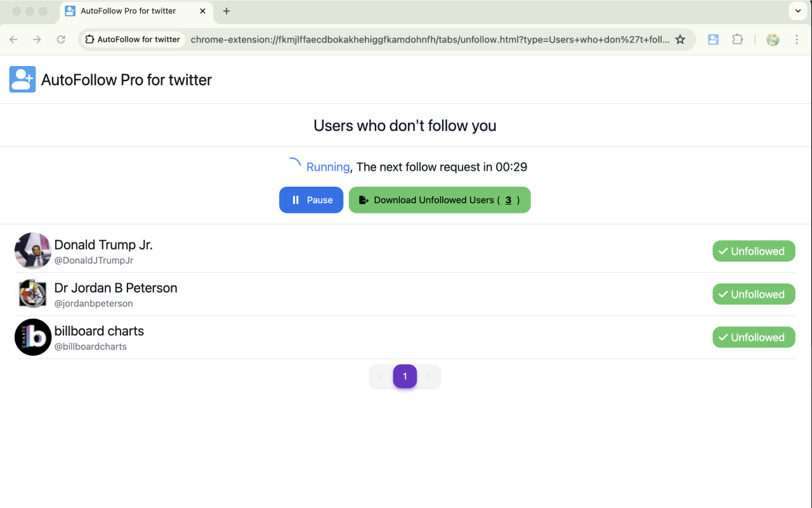Open the Chrome three-dot menu
This screenshot has height=508, width=812.
(797, 39)
